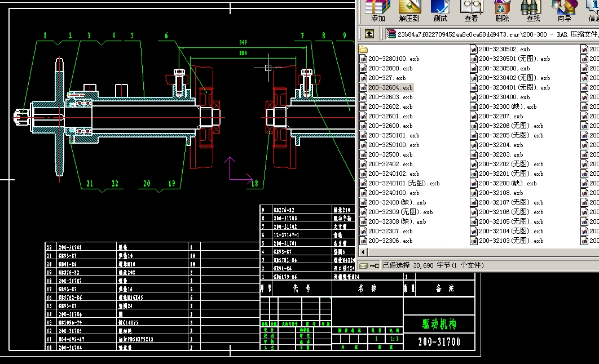Select file 200-3230502.exb
Viewport: 599px width, 364px height.
point(504,49)
